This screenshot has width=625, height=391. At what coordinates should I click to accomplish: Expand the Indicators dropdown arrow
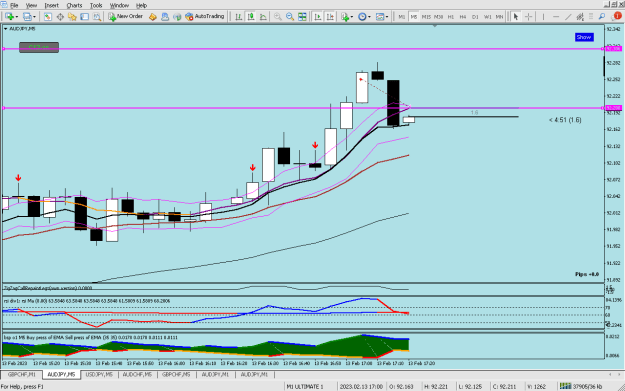click(352, 17)
